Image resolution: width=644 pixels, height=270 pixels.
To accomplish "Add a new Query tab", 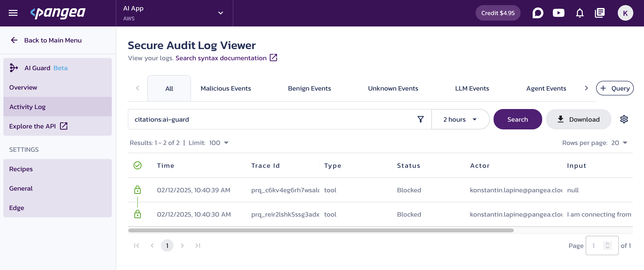I will (x=615, y=88).
